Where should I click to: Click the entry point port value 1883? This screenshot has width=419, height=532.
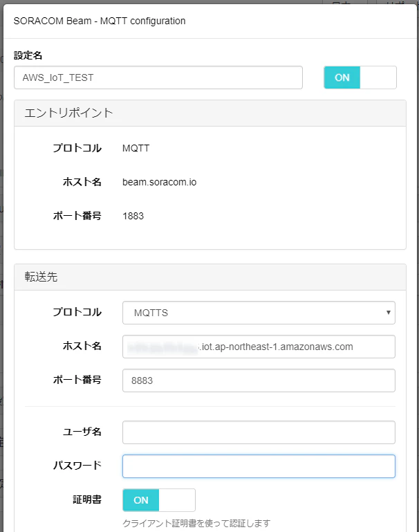pyautogui.click(x=133, y=216)
